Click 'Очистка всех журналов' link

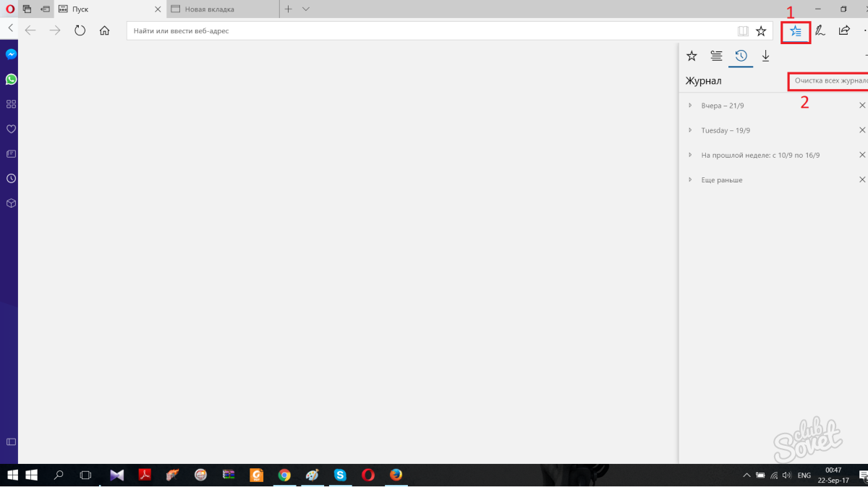tap(829, 81)
